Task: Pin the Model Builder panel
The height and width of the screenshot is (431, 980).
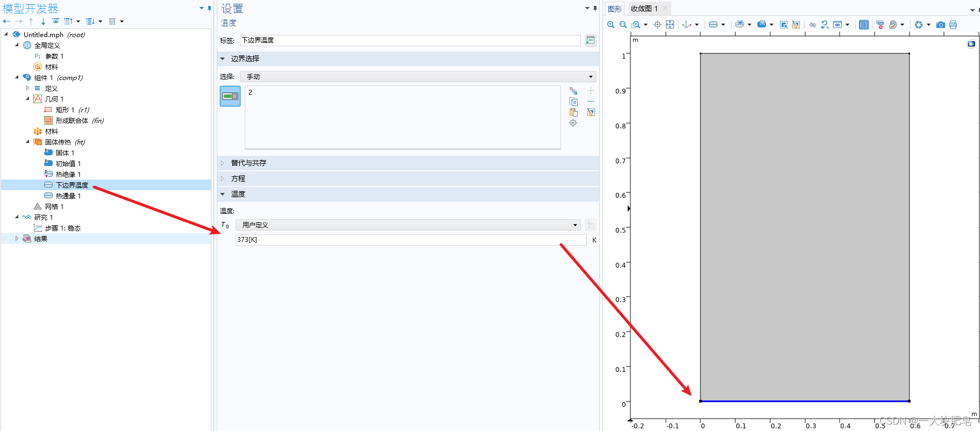Action: [x=209, y=9]
